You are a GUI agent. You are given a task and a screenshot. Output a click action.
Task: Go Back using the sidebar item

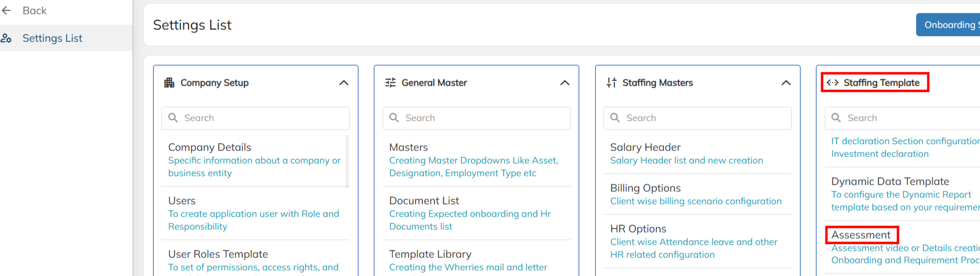click(x=34, y=10)
